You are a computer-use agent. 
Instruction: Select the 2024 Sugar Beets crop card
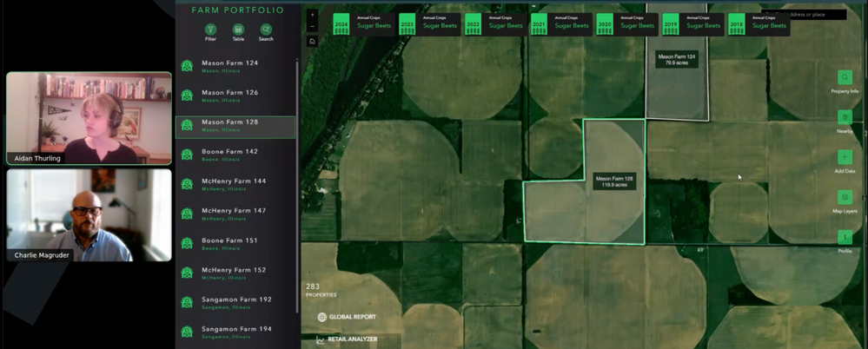click(x=364, y=25)
